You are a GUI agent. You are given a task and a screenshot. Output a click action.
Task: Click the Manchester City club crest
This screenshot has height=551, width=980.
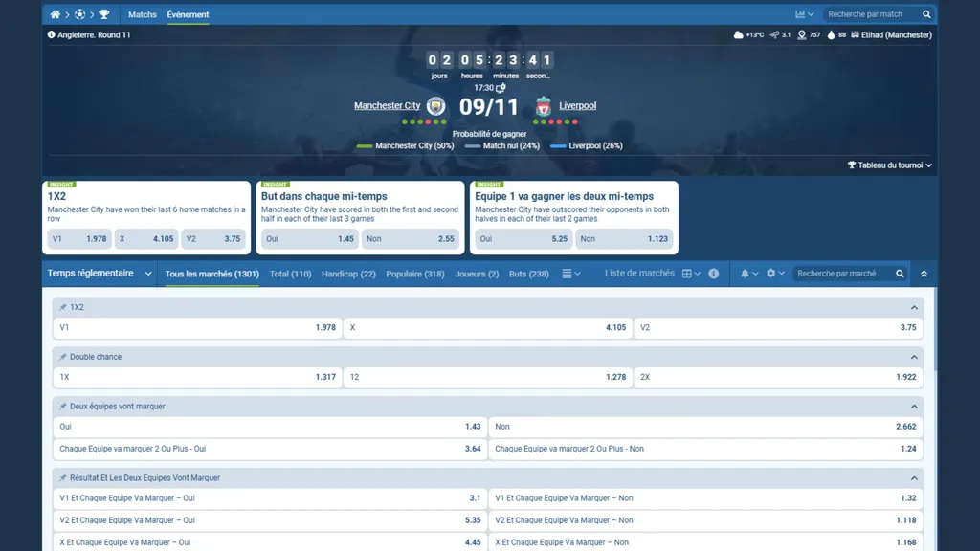tap(436, 106)
